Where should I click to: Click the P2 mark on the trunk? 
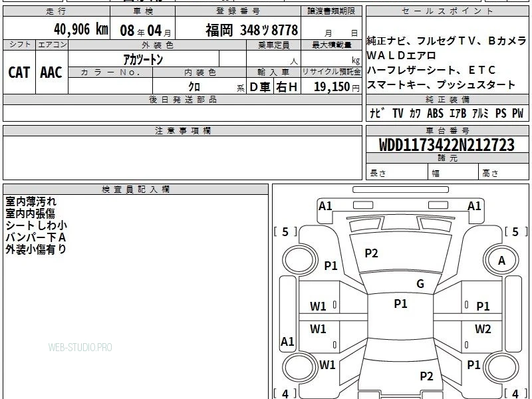[x=426, y=376]
